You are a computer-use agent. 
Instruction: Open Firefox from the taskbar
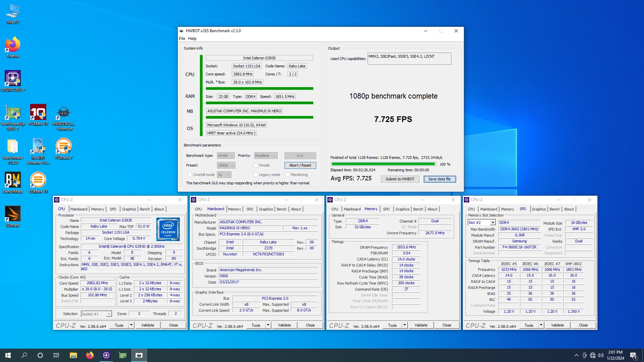[90, 355]
